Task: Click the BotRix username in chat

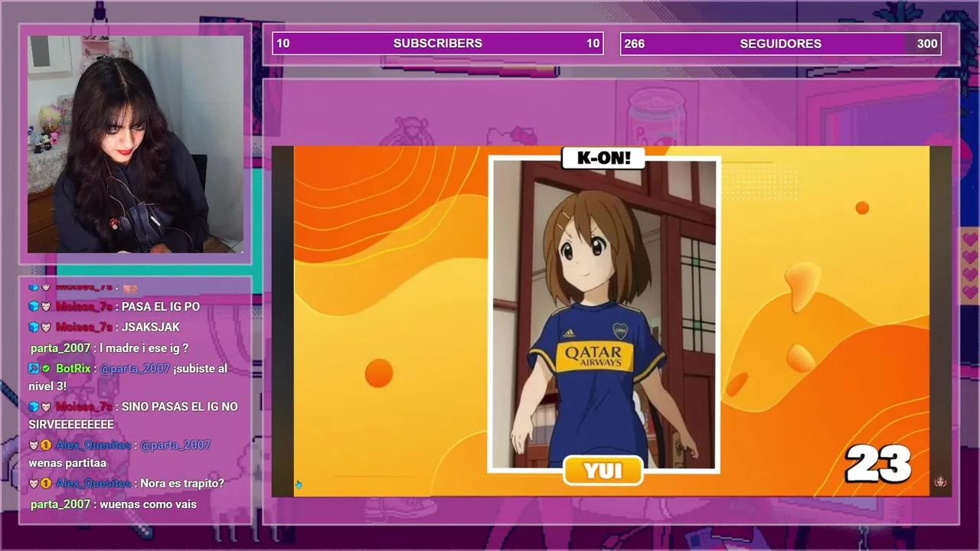Action: tap(73, 368)
